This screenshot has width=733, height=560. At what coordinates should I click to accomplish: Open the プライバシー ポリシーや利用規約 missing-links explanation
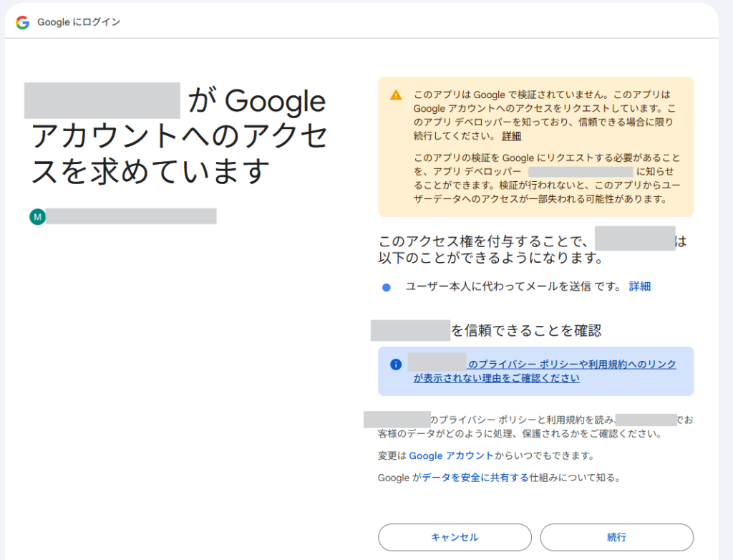(544, 371)
